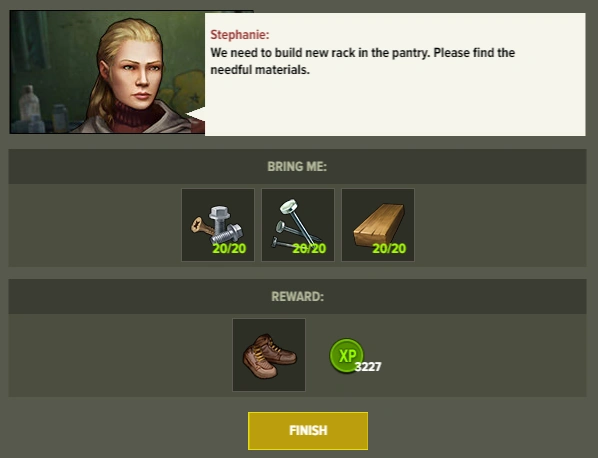Click the BRING ME header bar
The height and width of the screenshot is (458, 598).
coord(297,167)
